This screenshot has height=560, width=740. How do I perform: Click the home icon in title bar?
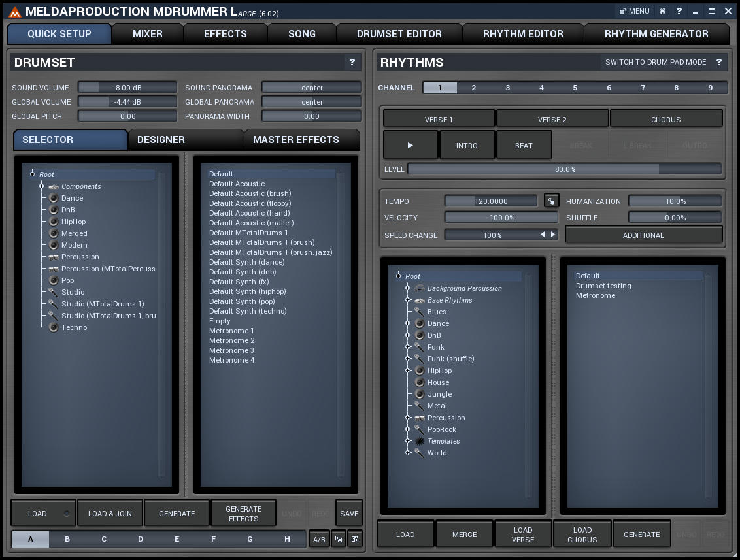[x=663, y=11]
